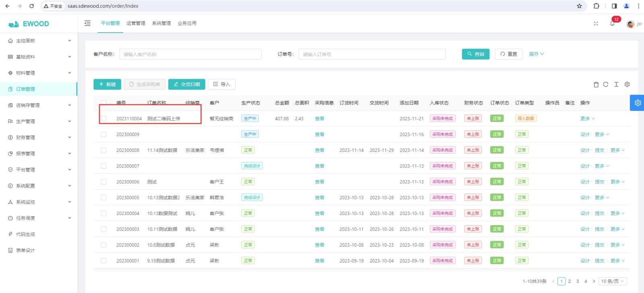Open 表单设计 in sidebar
The height and width of the screenshot is (293, 644).
(38, 250)
